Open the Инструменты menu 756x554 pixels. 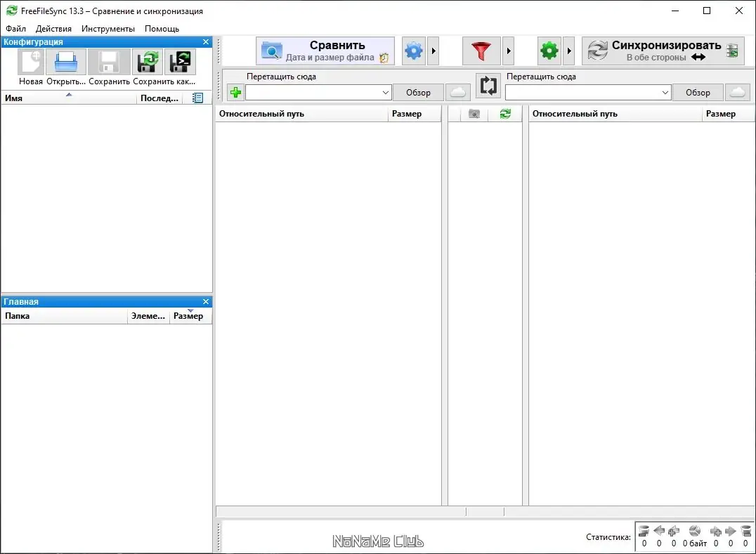tap(108, 28)
